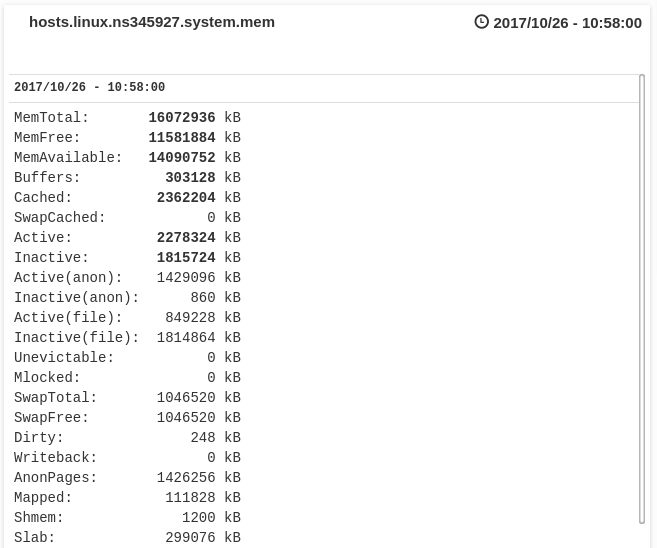Click the MemTotal value 16072936

182,118
